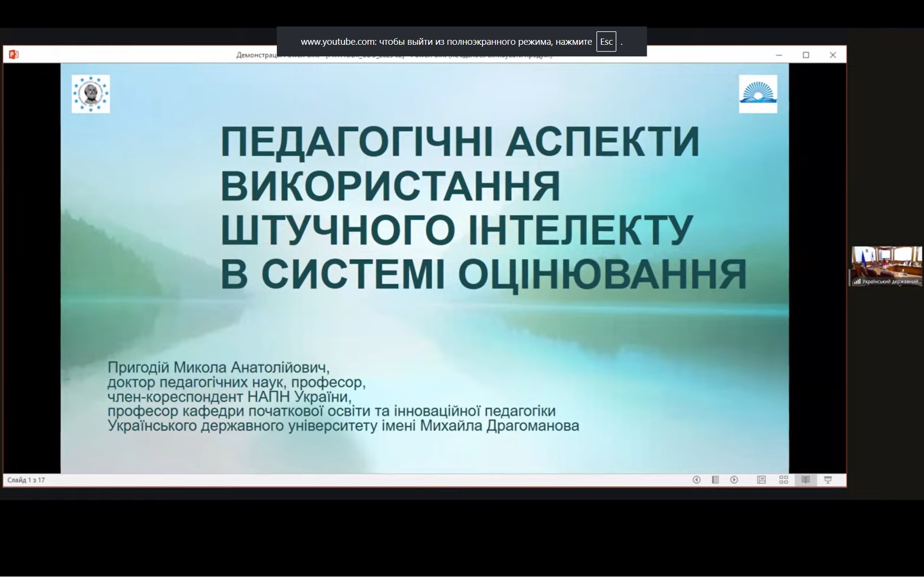Image resolution: width=924 pixels, height=577 pixels.
Task: Minimize the PowerPoint presentation window
Action: [x=779, y=55]
